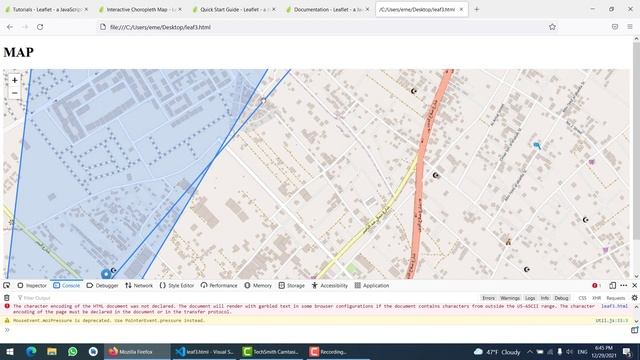The height and width of the screenshot is (360, 640).
Task: Open the Windows Start menu
Action: (x=10, y=351)
